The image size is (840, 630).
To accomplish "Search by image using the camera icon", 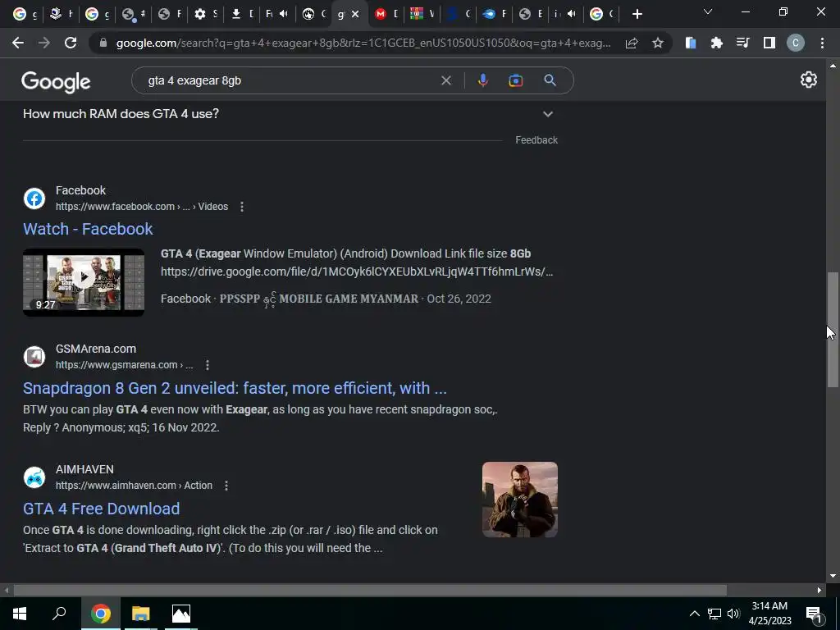I will [515, 80].
